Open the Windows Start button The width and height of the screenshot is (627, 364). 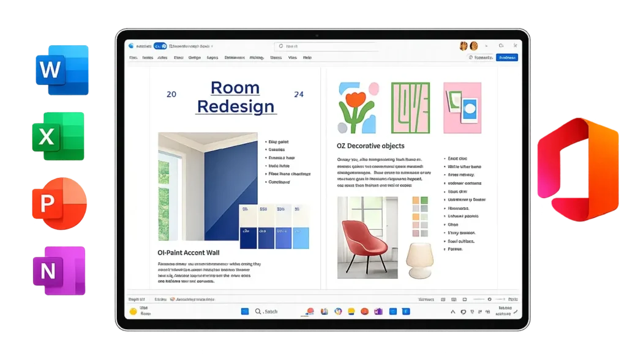coord(245,311)
